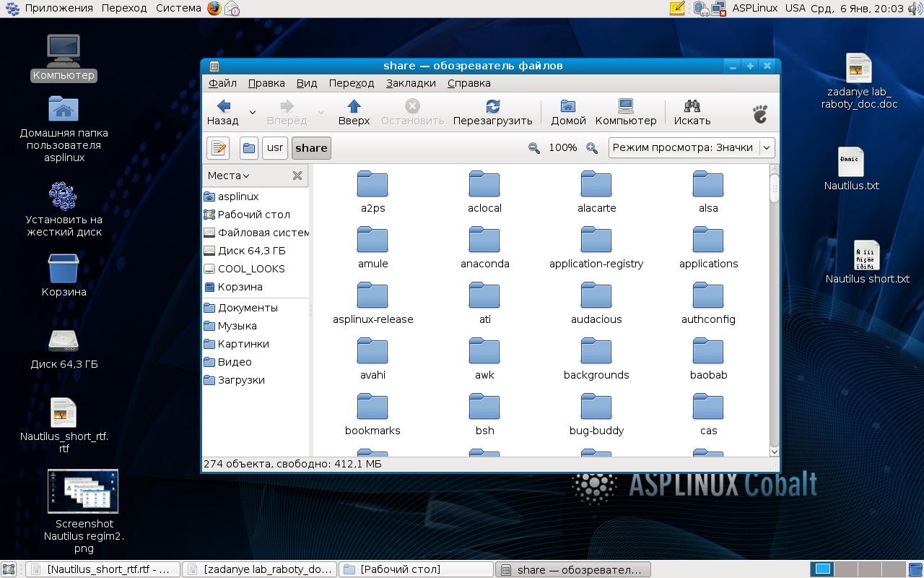Open Компьютер from the toolbar
Image resolution: width=924 pixels, height=578 pixels.
point(626,113)
